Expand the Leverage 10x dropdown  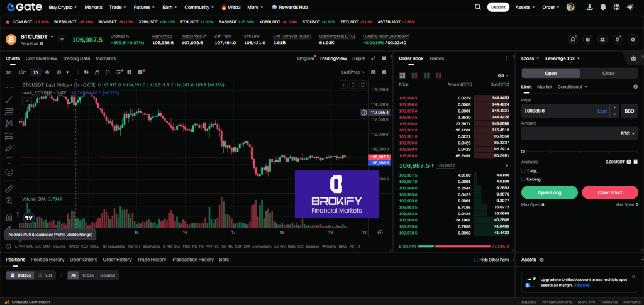[563, 58]
